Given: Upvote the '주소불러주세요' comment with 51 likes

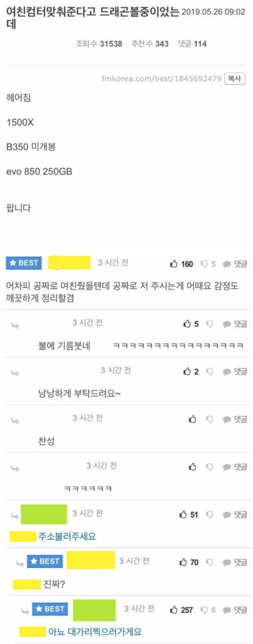Looking at the screenshot, I should (x=189, y=514).
